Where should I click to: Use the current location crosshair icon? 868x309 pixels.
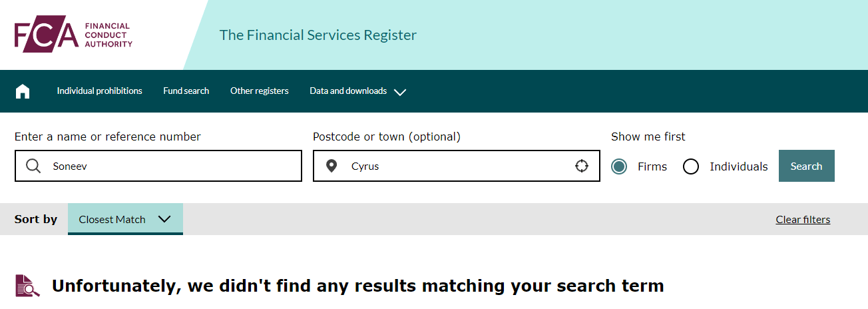coord(582,166)
